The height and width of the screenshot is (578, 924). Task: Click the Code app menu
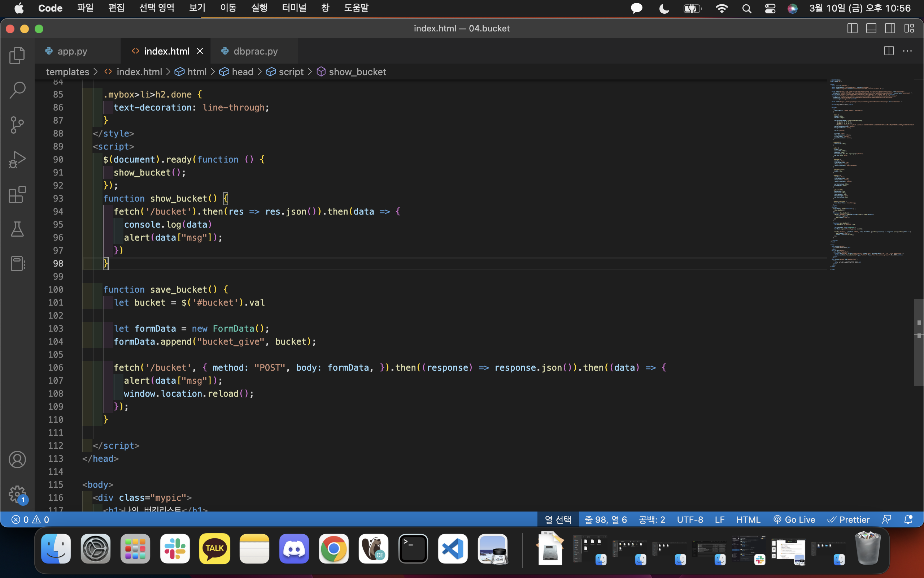(51, 8)
